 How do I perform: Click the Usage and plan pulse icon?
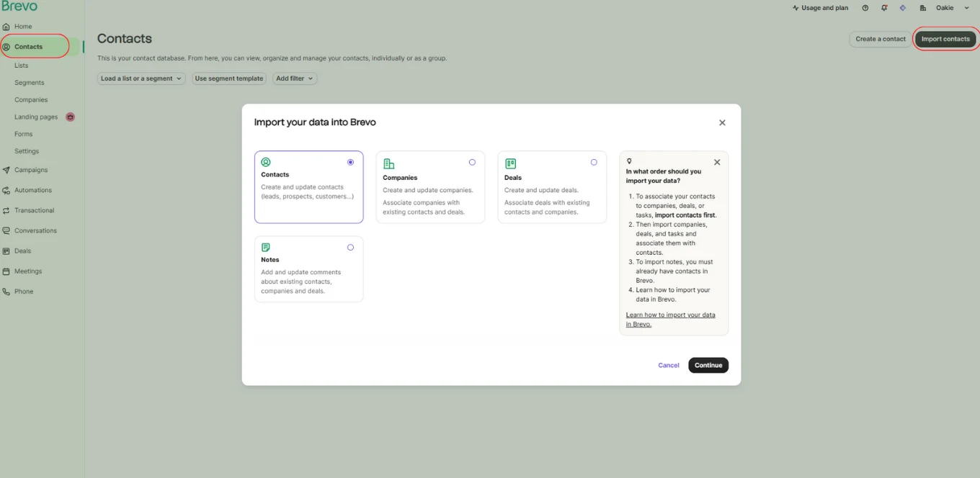coord(796,8)
